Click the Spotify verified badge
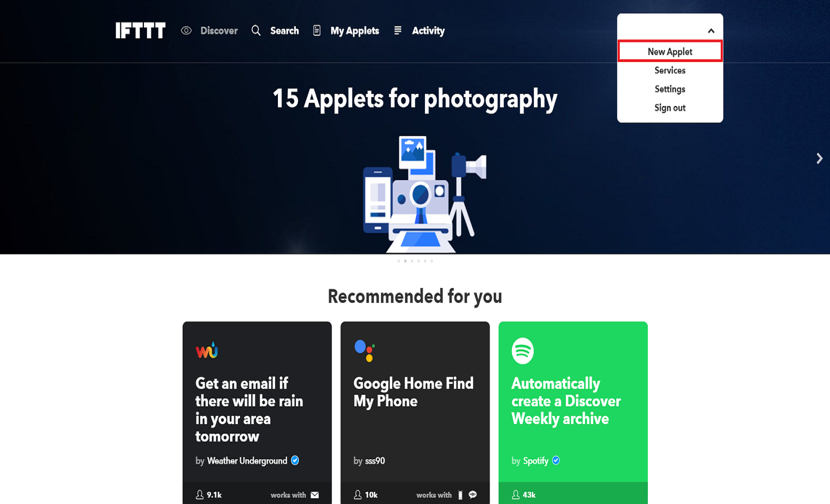Screen dimensions: 830x504 pos(556,460)
